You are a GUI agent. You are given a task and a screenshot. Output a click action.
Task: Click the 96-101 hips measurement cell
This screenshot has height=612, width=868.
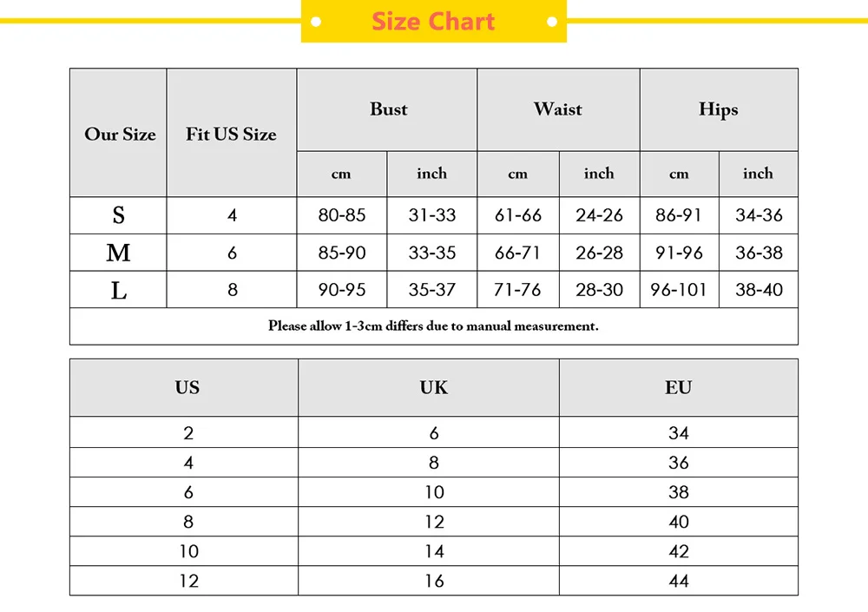tap(679, 290)
